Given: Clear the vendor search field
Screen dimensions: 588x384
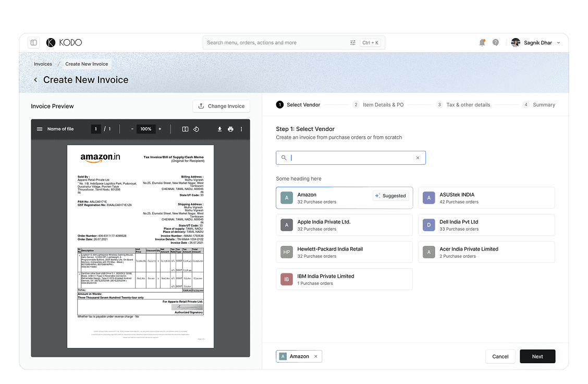Looking at the screenshot, I should pyautogui.click(x=418, y=158).
